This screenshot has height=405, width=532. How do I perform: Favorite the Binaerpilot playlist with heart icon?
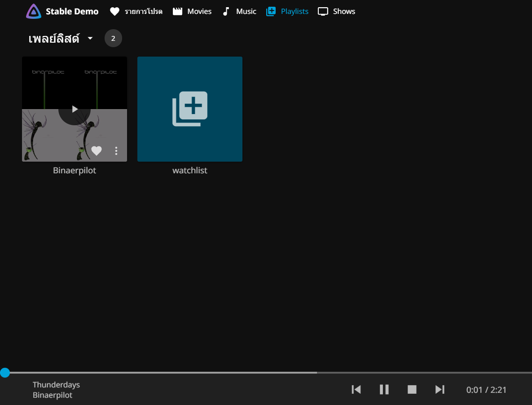click(x=97, y=150)
